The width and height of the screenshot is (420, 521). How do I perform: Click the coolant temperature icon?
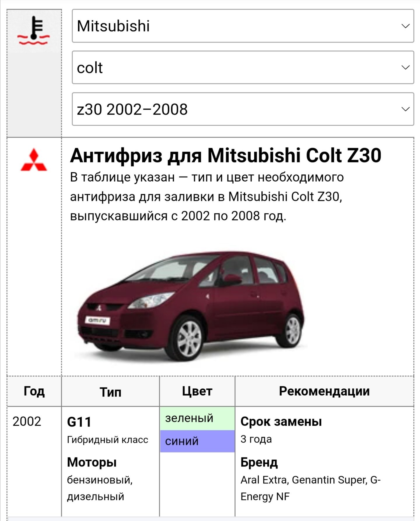click(34, 31)
